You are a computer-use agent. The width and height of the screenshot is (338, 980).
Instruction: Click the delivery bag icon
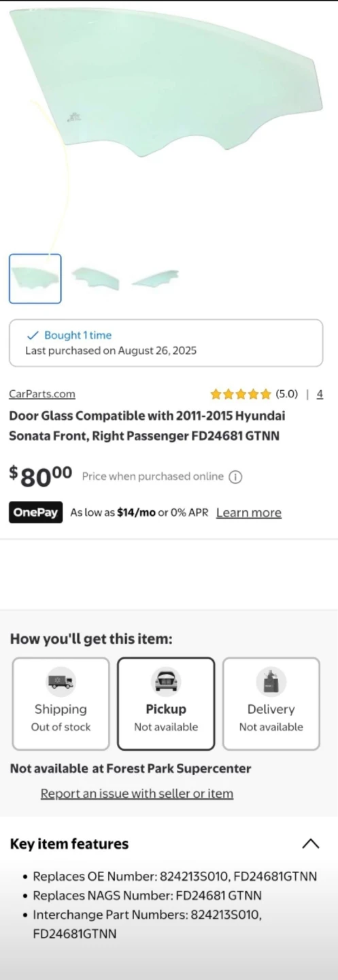[x=271, y=681]
